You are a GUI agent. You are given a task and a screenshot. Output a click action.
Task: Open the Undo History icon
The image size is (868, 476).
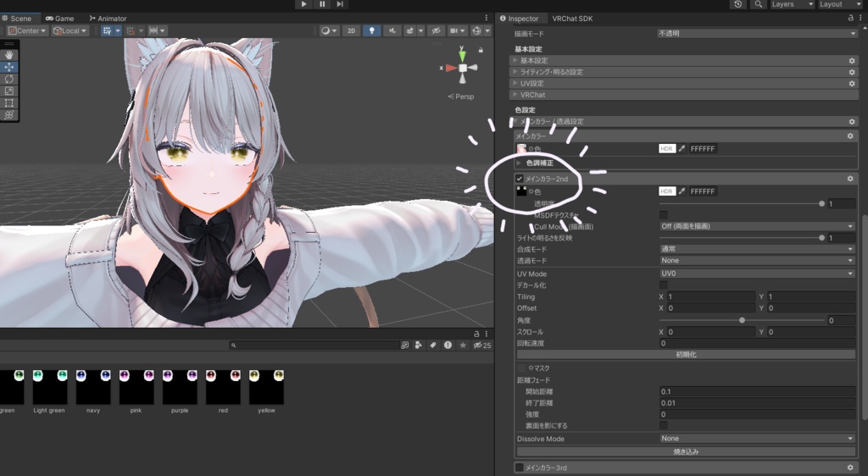tap(738, 4)
